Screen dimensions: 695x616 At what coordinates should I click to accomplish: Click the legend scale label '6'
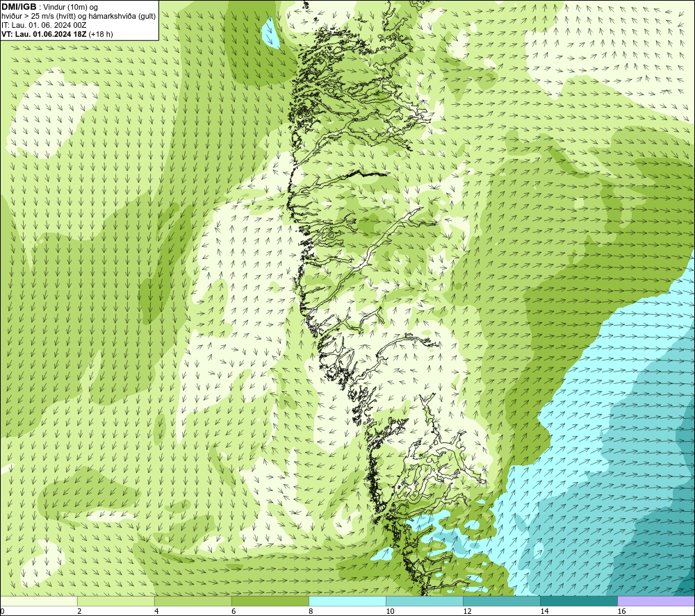[234, 612]
